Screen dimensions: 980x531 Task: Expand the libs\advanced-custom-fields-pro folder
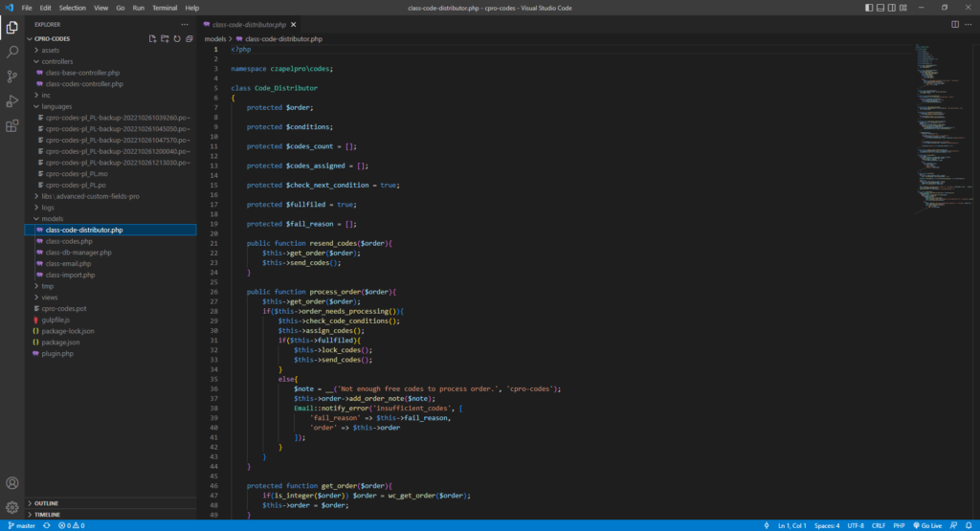(x=90, y=196)
